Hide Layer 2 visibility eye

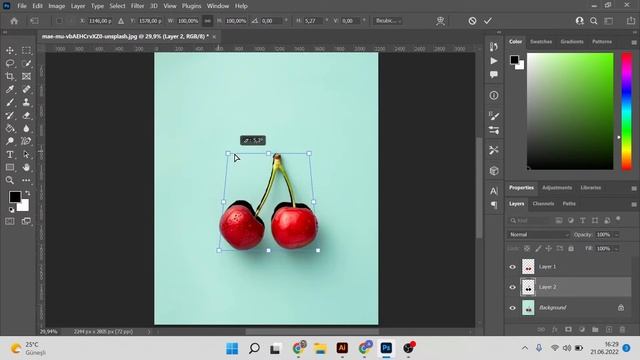(x=513, y=287)
